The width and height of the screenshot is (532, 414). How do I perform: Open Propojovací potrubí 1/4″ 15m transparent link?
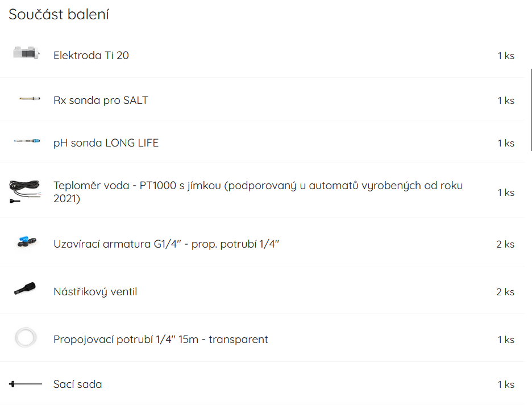[160, 340]
